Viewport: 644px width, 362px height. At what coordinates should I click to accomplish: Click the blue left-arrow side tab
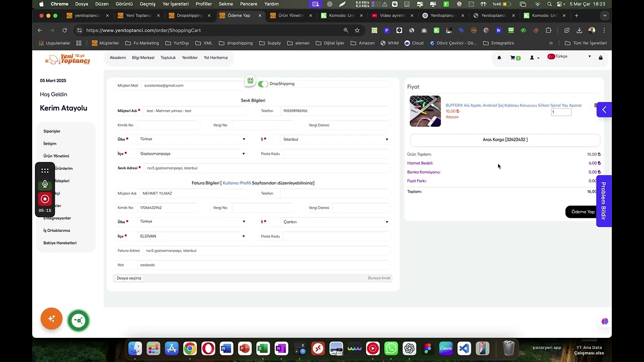point(604,110)
